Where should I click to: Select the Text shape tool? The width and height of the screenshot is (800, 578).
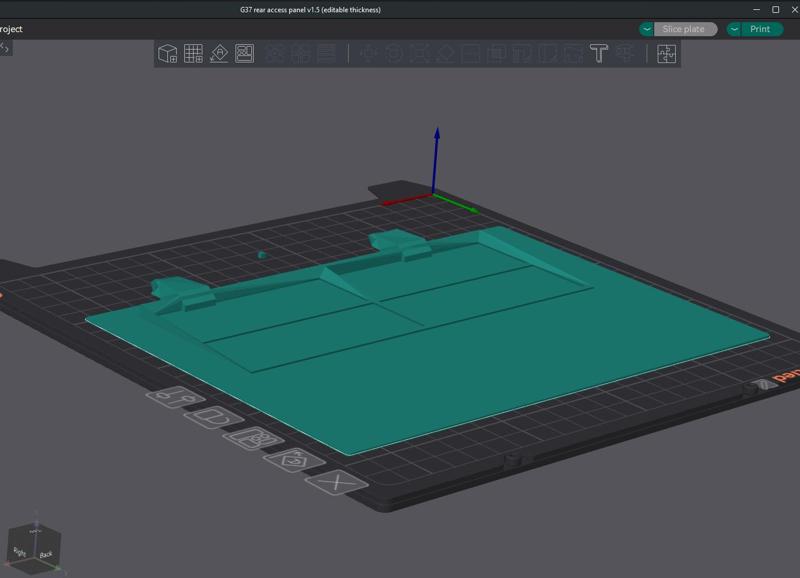point(599,54)
